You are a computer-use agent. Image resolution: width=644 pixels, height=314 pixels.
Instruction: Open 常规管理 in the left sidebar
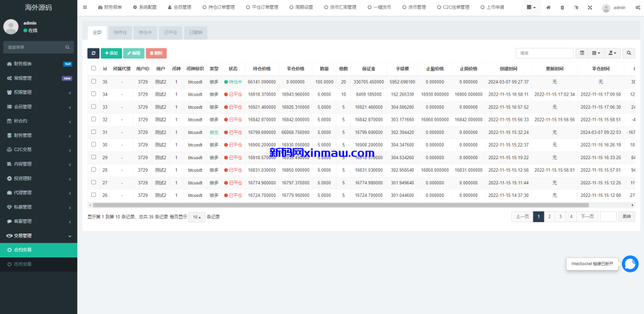38,78
